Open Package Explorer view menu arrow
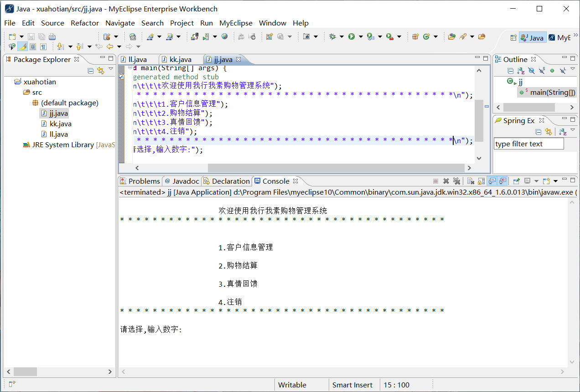 point(110,70)
